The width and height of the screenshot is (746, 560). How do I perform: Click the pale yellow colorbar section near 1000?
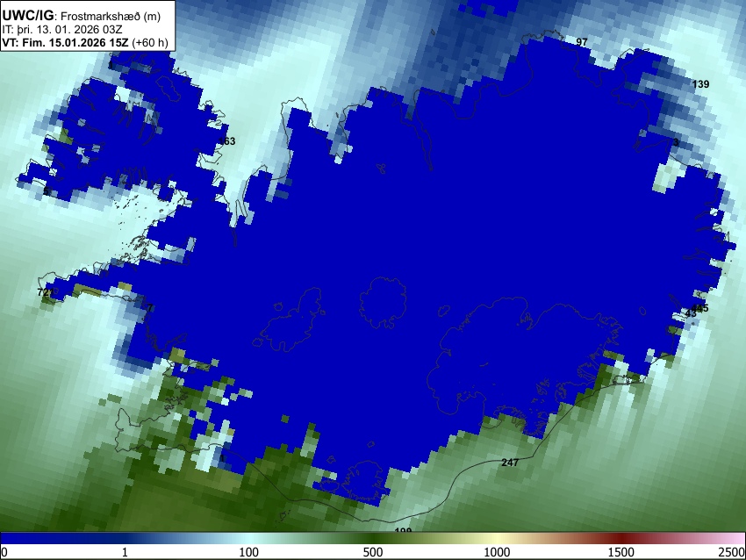[497, 538]
